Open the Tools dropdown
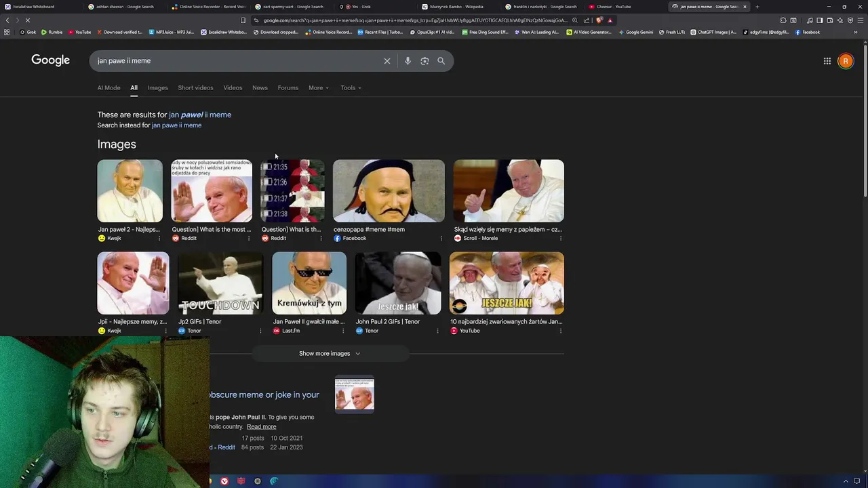 tap(351, 87)
